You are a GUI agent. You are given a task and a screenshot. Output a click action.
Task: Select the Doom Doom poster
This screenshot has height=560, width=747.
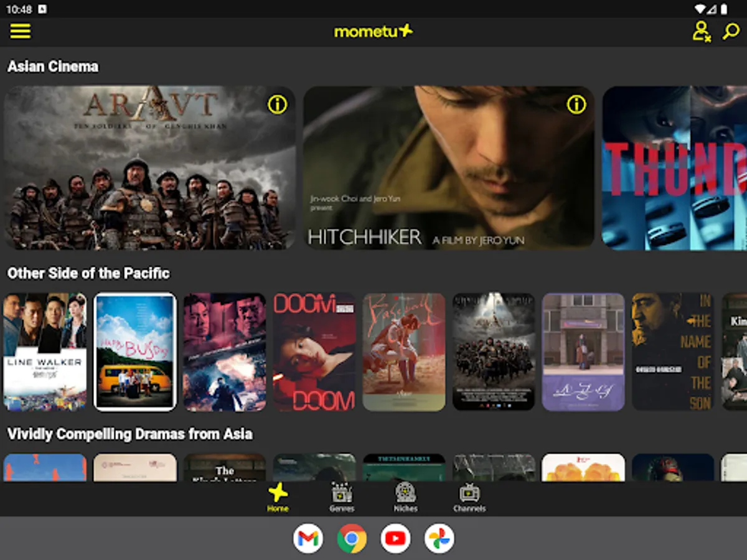pos(314,352)
